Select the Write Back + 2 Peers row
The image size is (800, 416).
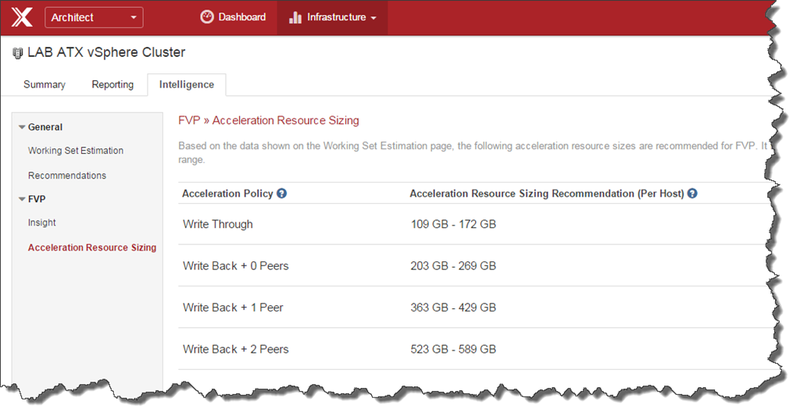point(474,350)
